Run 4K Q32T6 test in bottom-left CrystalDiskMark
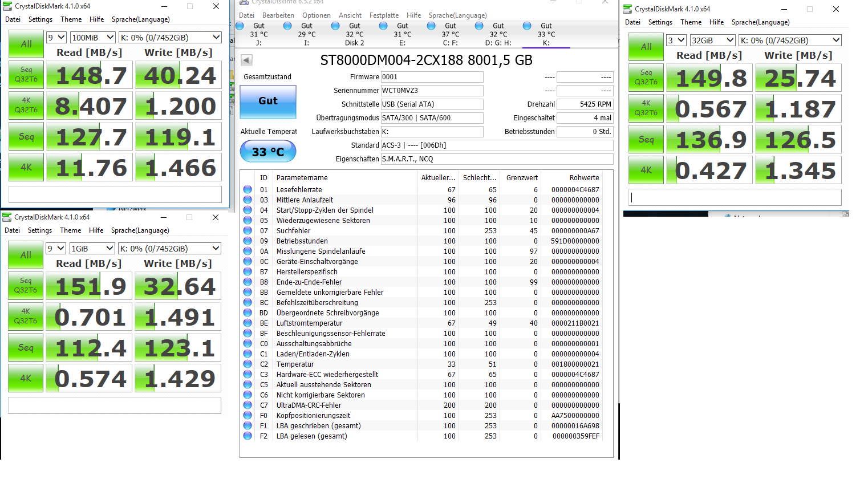 tap(26, 316)
